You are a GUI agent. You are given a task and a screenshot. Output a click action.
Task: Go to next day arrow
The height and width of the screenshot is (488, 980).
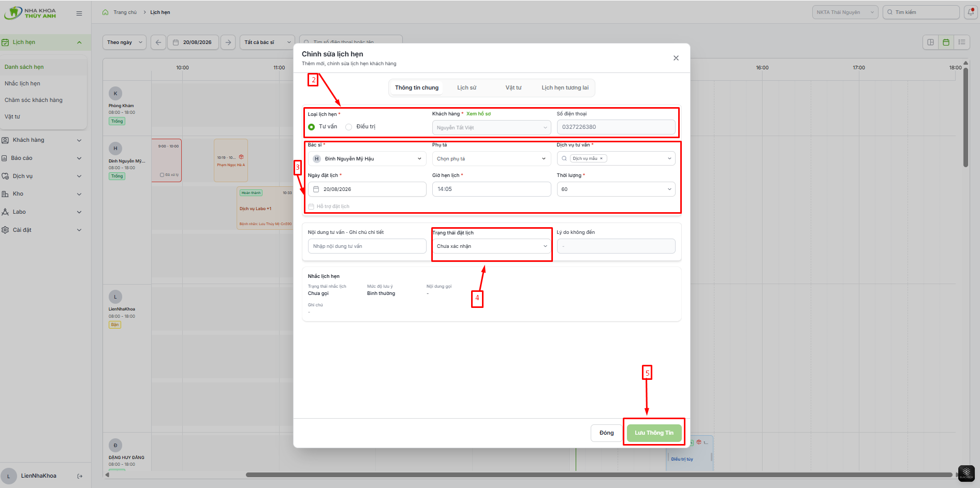click(228, 42)
